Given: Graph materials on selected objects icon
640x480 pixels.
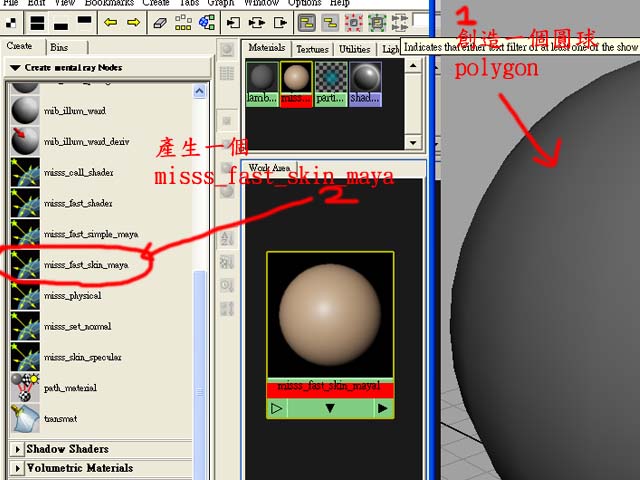Looking at the screenshot, I should 207,22.
